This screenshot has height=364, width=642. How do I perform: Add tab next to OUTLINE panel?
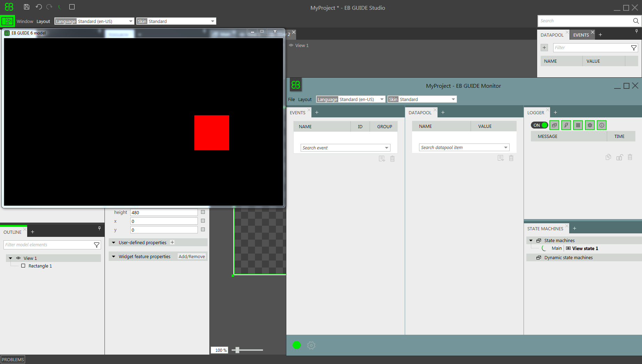[32, 232]
